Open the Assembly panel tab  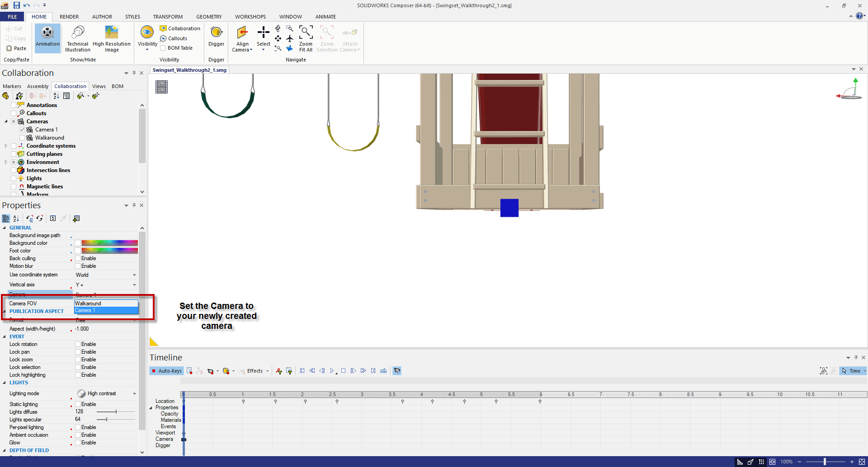point(38,86)
